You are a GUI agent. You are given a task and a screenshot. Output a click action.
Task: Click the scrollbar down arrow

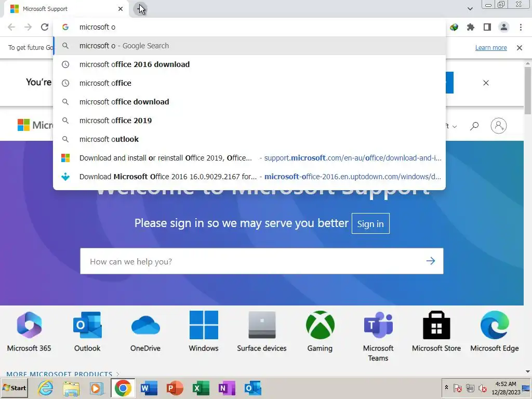(528, 372)
